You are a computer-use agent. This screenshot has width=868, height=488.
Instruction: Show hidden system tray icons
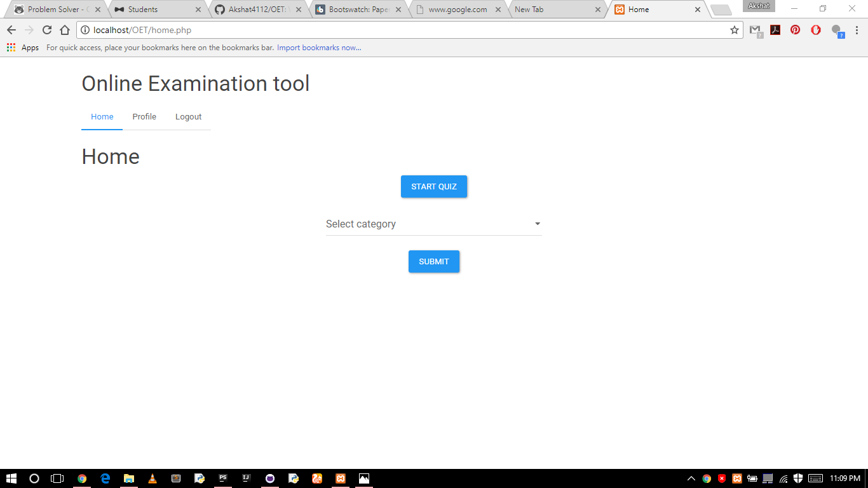pyautogui.click(x=691, y=478)
